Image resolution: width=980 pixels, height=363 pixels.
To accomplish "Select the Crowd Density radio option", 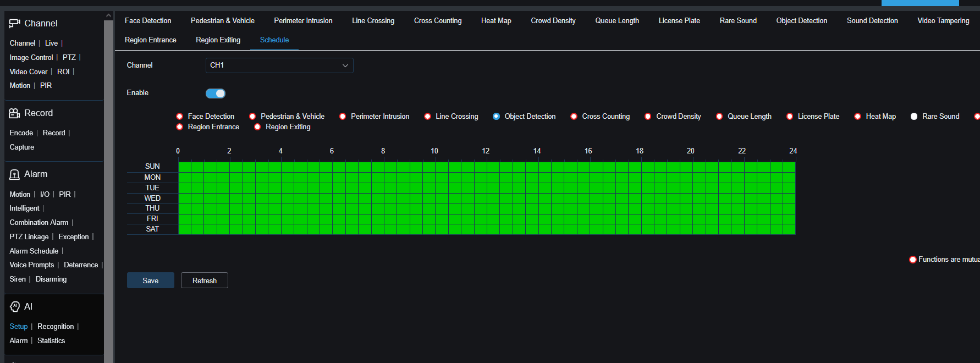I will click(648, 117).
